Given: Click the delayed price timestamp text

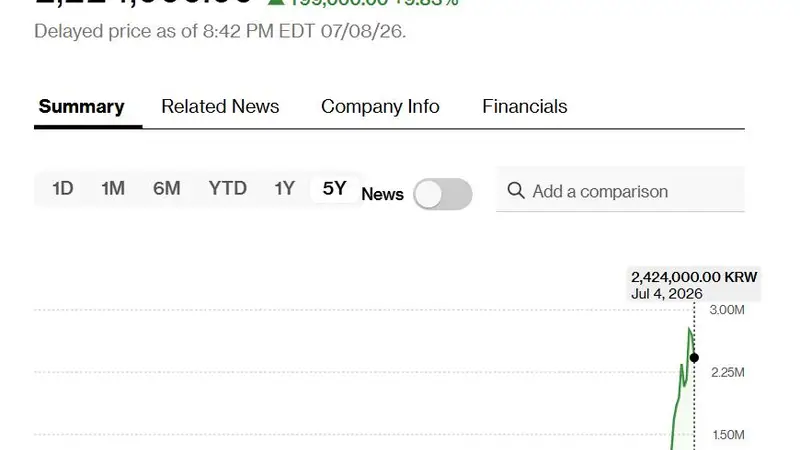Looking at the screenshot, I should click(220, 31).
